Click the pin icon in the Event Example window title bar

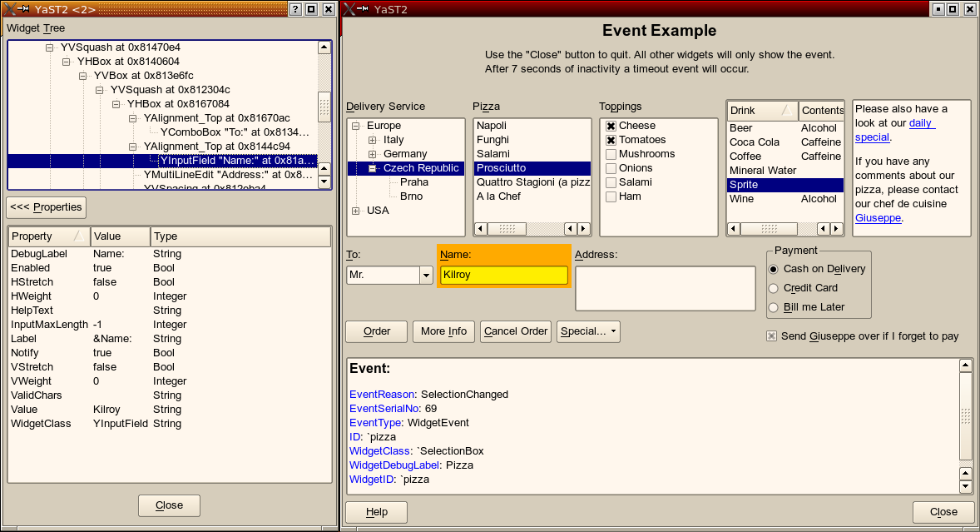tap(362, 9)
